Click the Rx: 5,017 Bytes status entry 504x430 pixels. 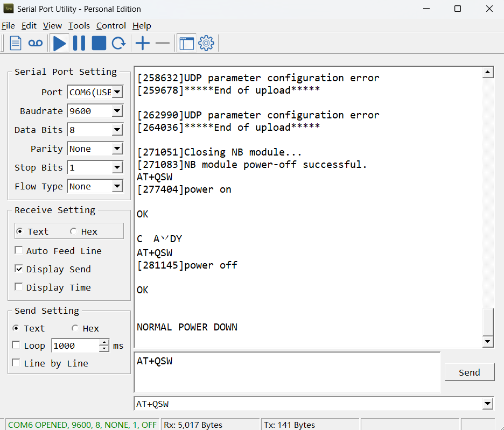coord(193,425)
